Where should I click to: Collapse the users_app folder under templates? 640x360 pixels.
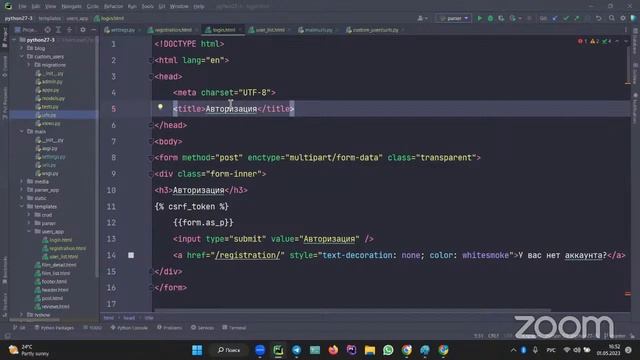(29, 231)
